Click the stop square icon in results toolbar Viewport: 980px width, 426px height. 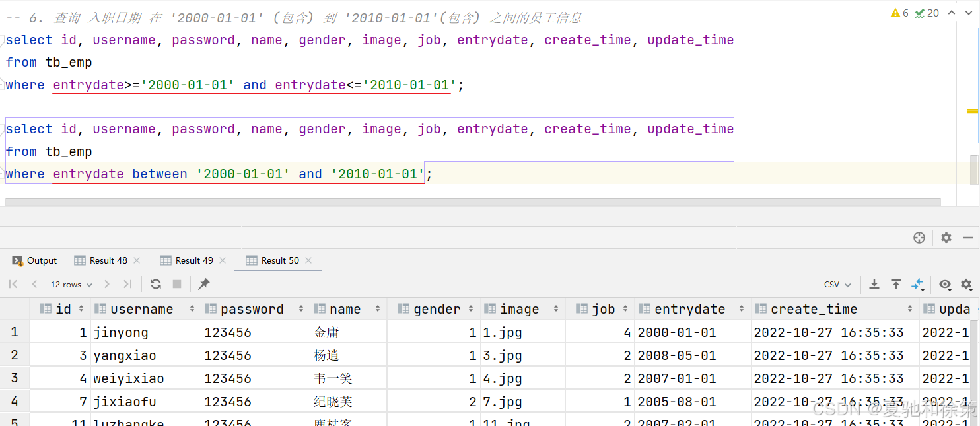[x=177, y=284]
